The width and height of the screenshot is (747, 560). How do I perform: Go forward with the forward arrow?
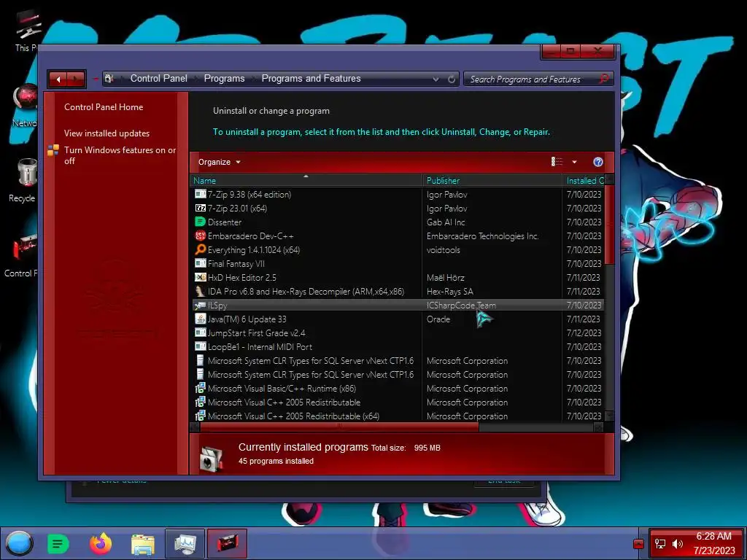[x=76, y=79]
